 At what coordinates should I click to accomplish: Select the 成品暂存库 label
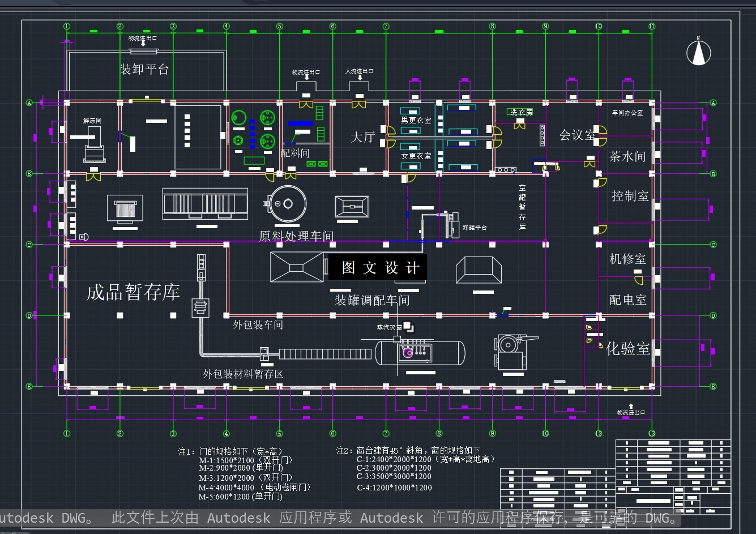(133, 292)
